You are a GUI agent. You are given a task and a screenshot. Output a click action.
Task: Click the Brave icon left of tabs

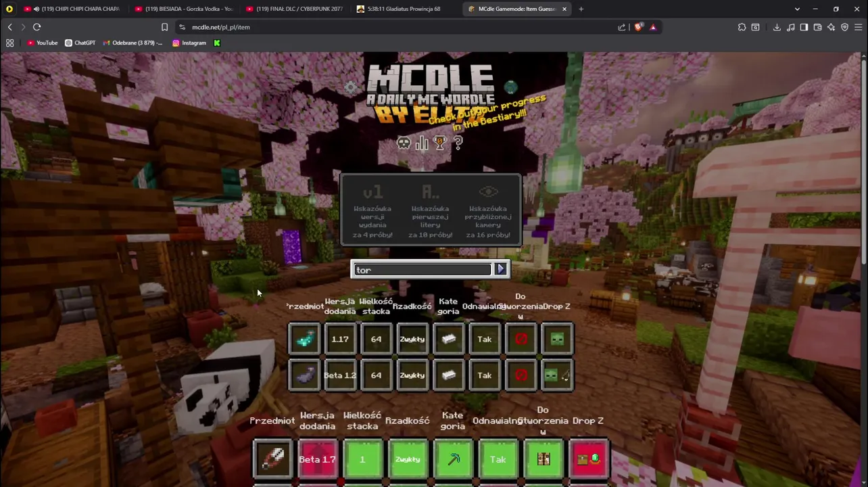[9, 9]
